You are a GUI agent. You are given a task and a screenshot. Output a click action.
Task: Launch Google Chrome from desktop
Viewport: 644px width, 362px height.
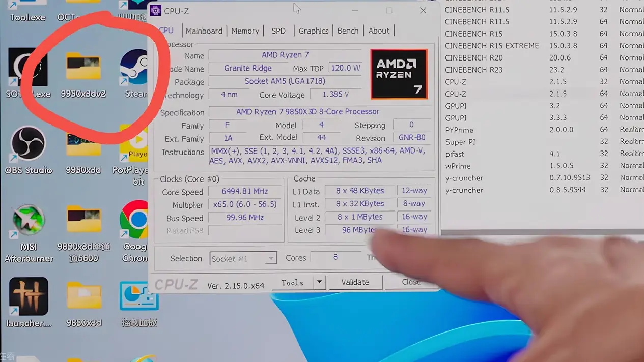tap(134, 231)
